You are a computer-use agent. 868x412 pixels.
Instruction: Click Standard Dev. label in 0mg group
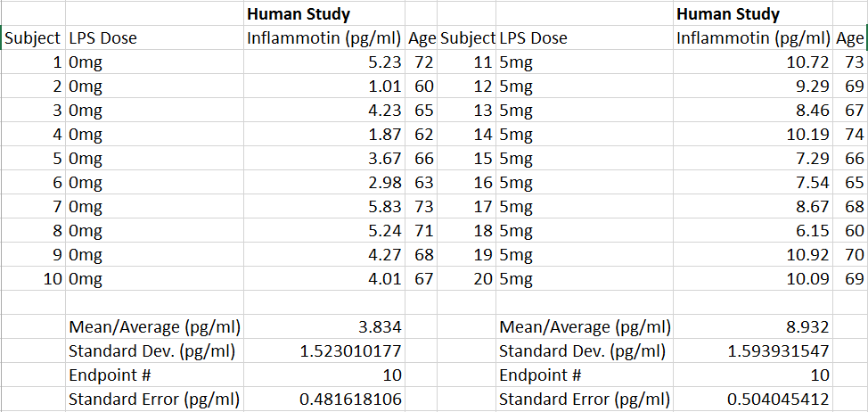pos(151,350)
